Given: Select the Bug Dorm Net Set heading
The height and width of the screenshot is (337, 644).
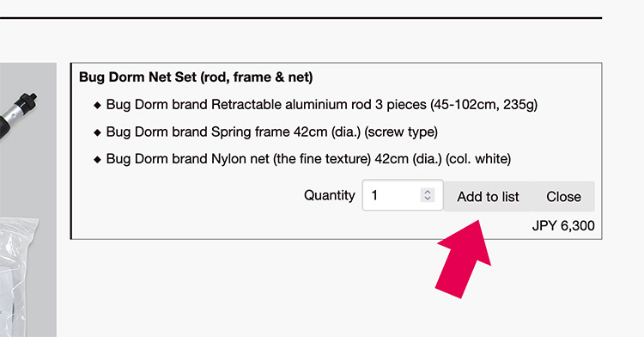Looking at the screenshot, I should (196, 77).
